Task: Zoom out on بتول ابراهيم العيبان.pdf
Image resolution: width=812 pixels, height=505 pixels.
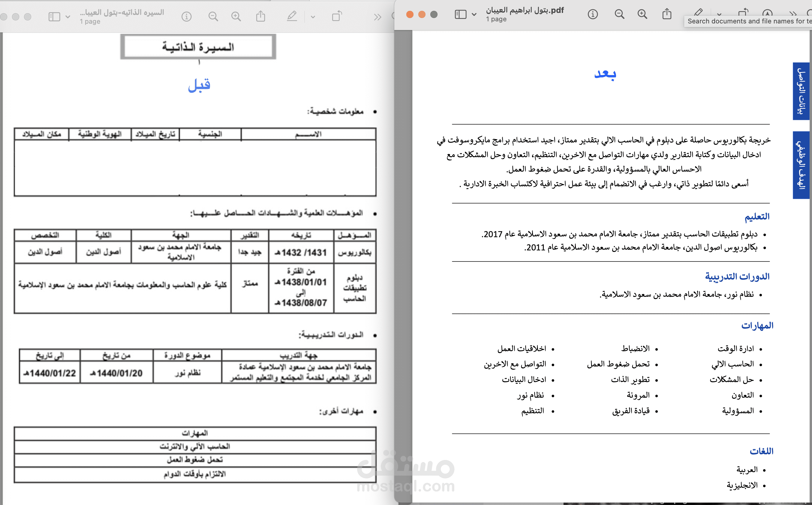Action: tap(619, 14)
